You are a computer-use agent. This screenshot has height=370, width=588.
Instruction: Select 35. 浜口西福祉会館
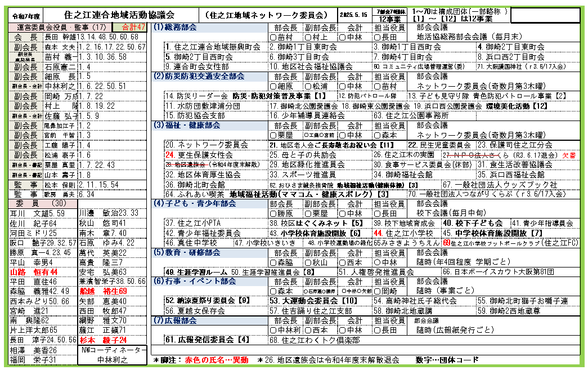point(511,175)
